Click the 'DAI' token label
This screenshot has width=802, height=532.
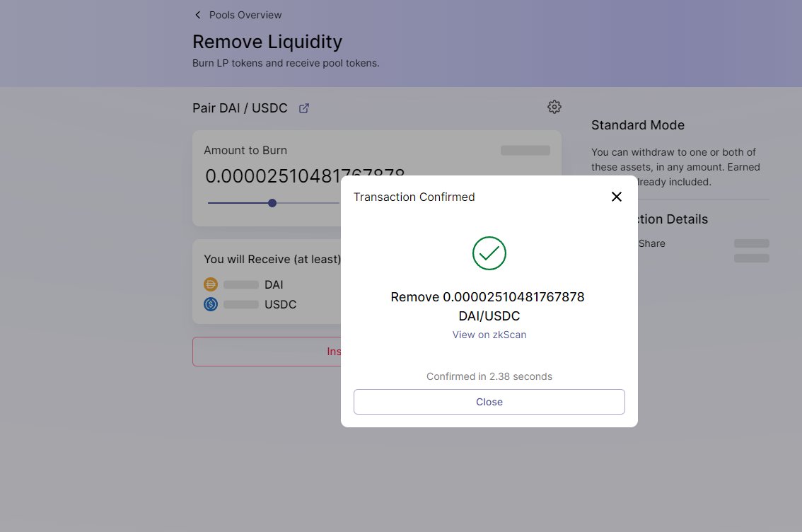[274, 284]
